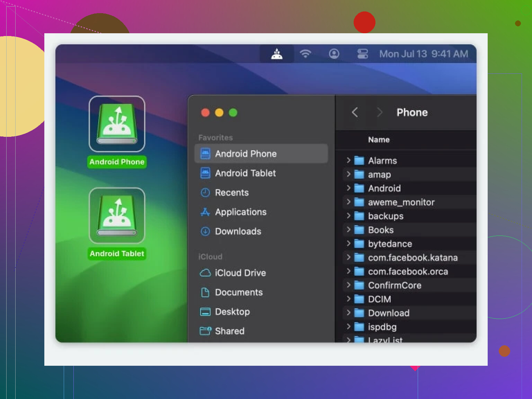532x399 pixels.
Task: Select the Download folder name
Action: tap(389, 313)
